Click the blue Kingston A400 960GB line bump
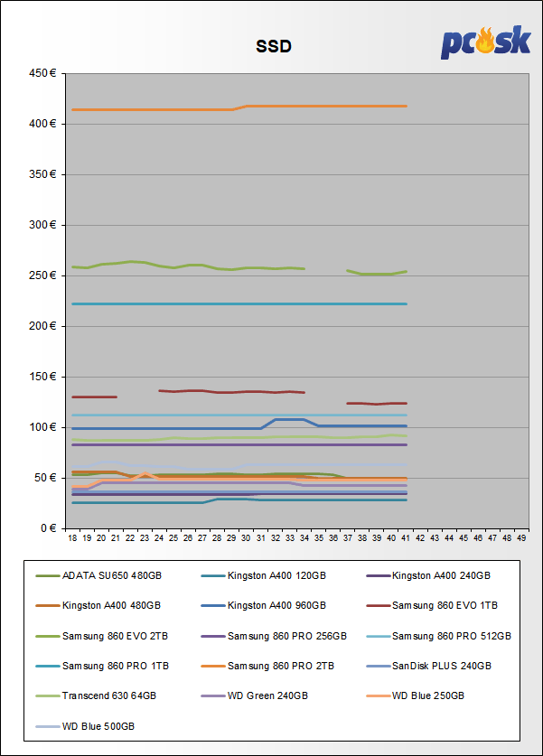Screen dimensions: 543x756 (289, 419)
